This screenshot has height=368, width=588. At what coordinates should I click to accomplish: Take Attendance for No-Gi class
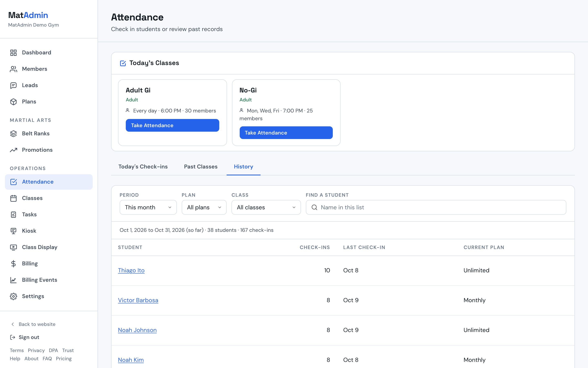pyautogui.click(x=286, y=133)
